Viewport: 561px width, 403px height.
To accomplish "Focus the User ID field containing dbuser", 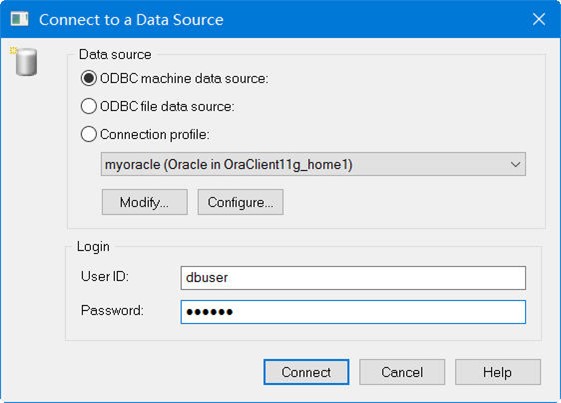I will 353,278.
